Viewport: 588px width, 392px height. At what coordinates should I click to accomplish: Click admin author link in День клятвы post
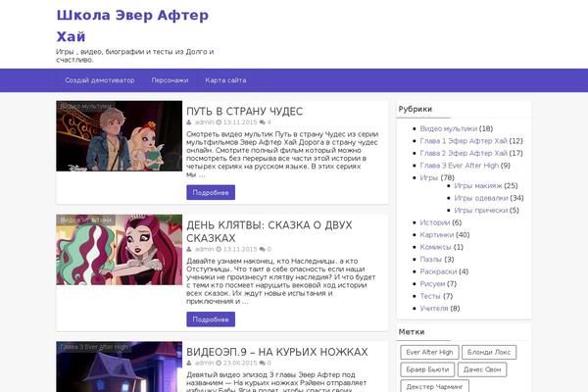pos(205,249)
